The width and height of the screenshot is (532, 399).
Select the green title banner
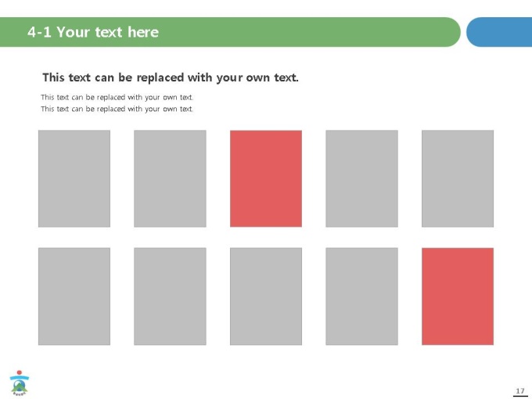pyautogui.click(x=230, y=32)
